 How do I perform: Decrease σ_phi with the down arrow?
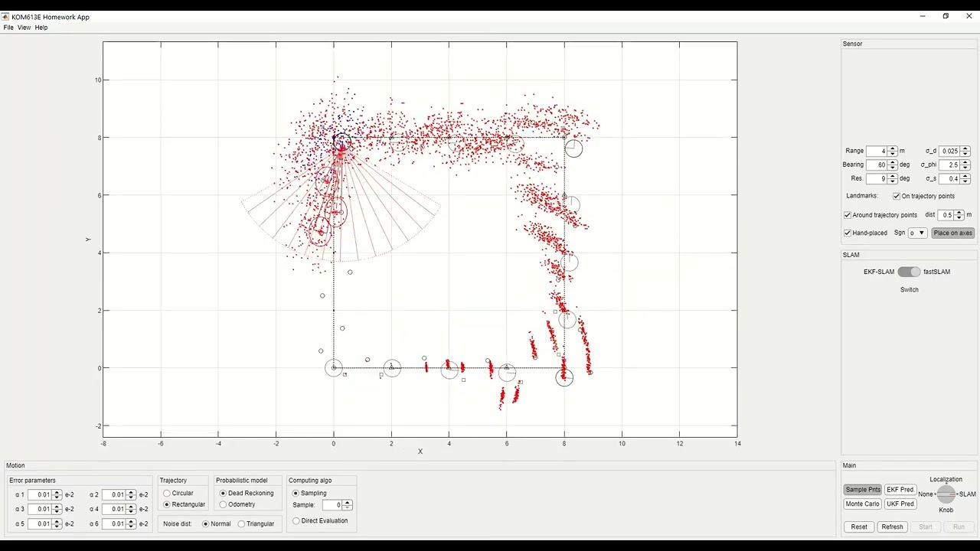click(x=965, y=168)
